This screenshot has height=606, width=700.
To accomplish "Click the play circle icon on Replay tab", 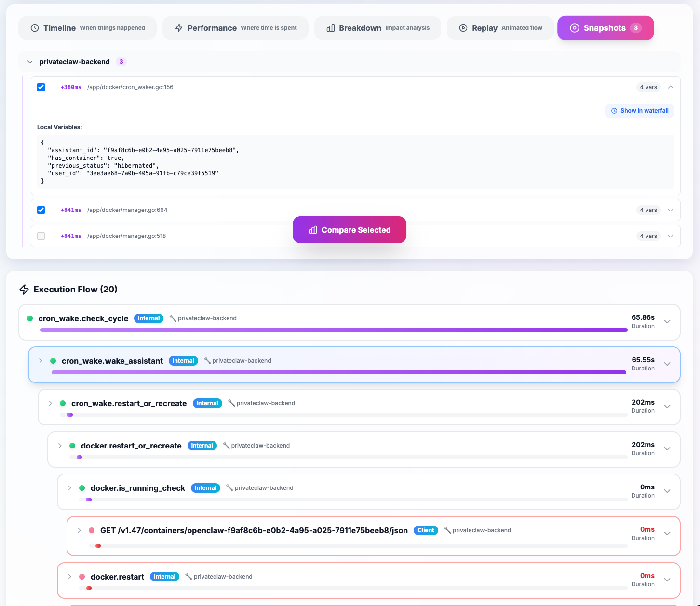I will click(x=463, y=28).
